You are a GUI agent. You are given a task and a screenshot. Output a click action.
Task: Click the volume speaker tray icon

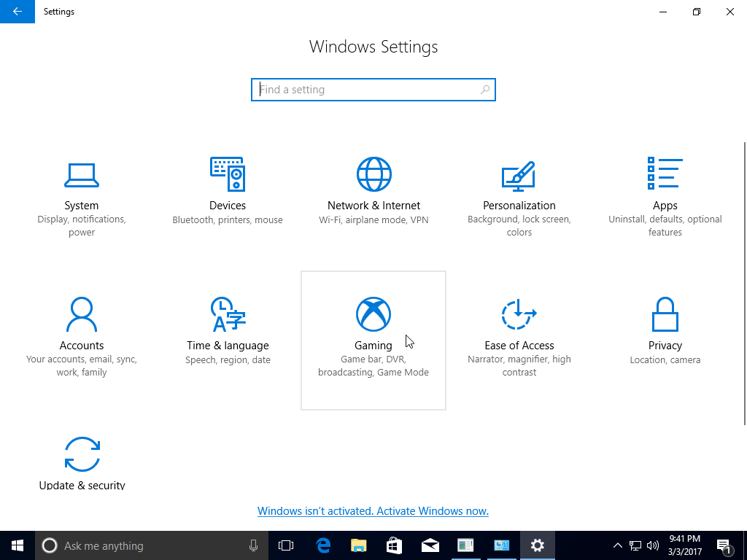pyautogui.click(x=653, y=545)
